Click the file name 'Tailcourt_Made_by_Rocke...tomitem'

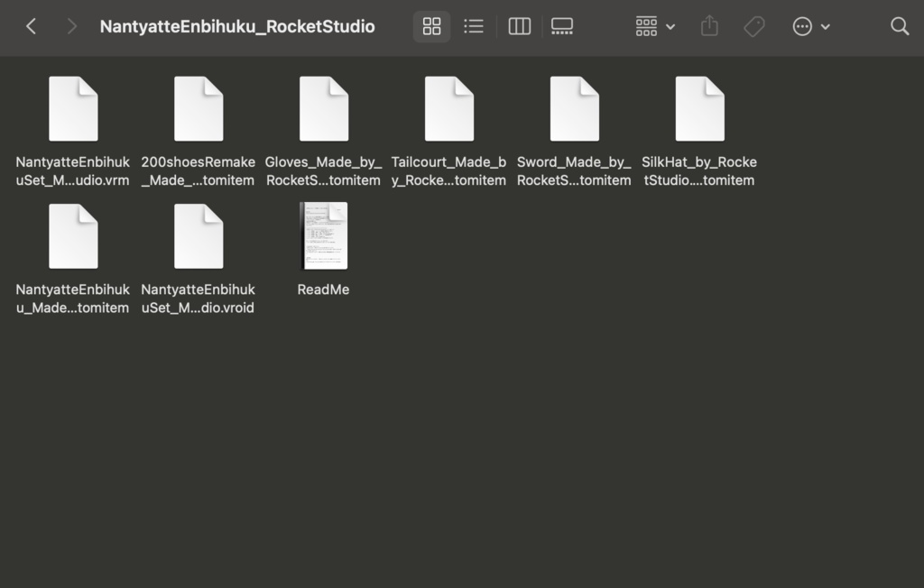pos(448,170)
